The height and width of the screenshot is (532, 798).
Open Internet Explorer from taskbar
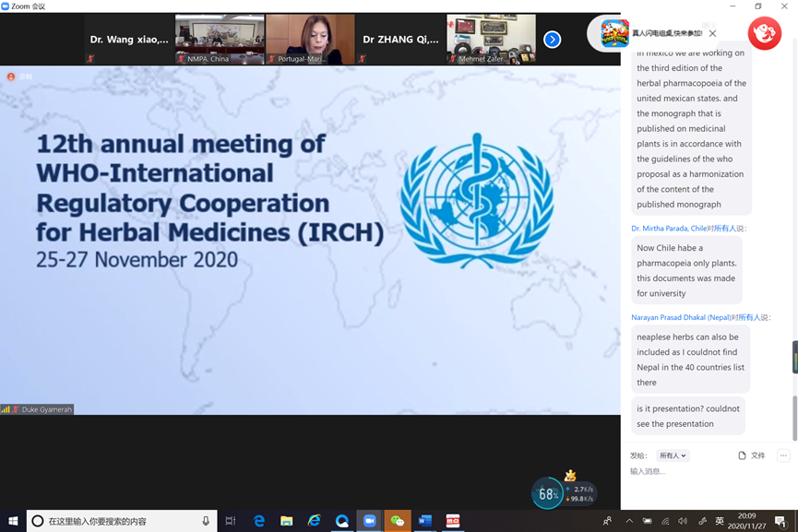[314, 521]
